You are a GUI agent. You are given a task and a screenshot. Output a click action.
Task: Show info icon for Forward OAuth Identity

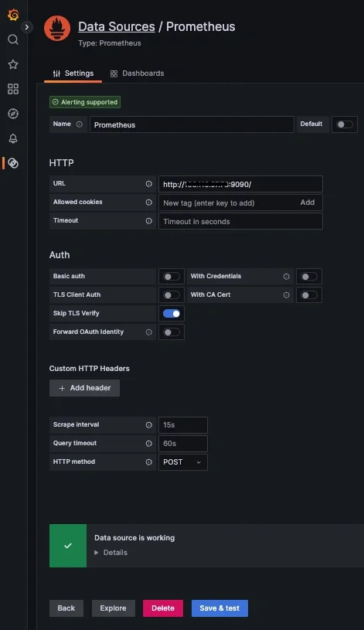tap(148, 332)
